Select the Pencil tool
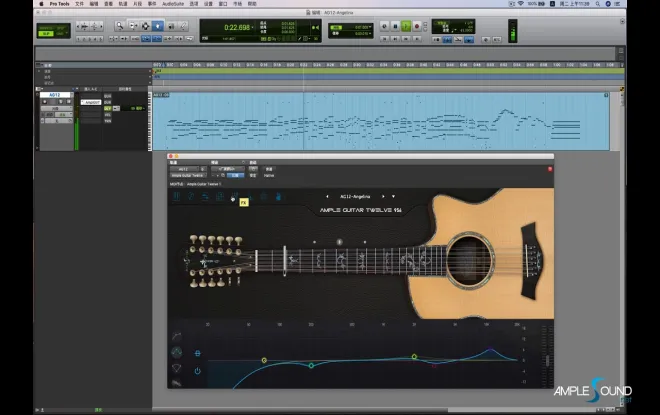 click(x=183, y=26)
